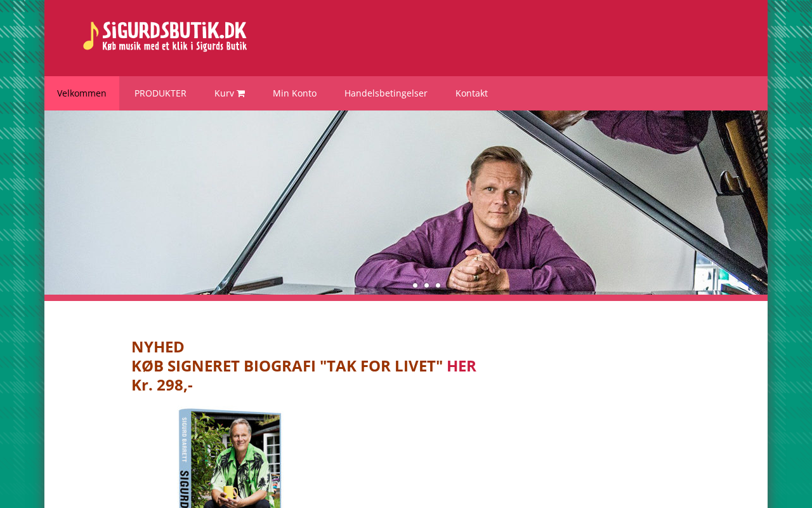This screenshot has width=812, height=508.
Task: Follow the red HER link
Action: click(461, 366)
